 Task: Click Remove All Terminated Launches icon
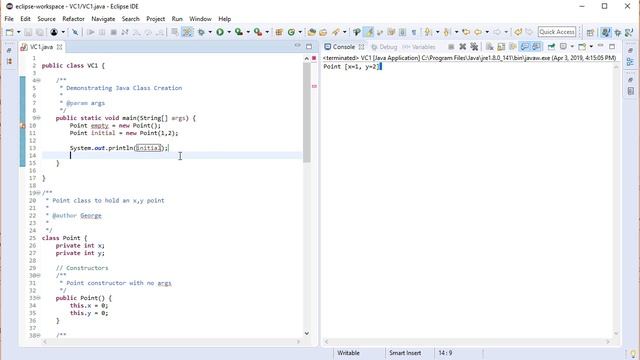tap(474, 47)
